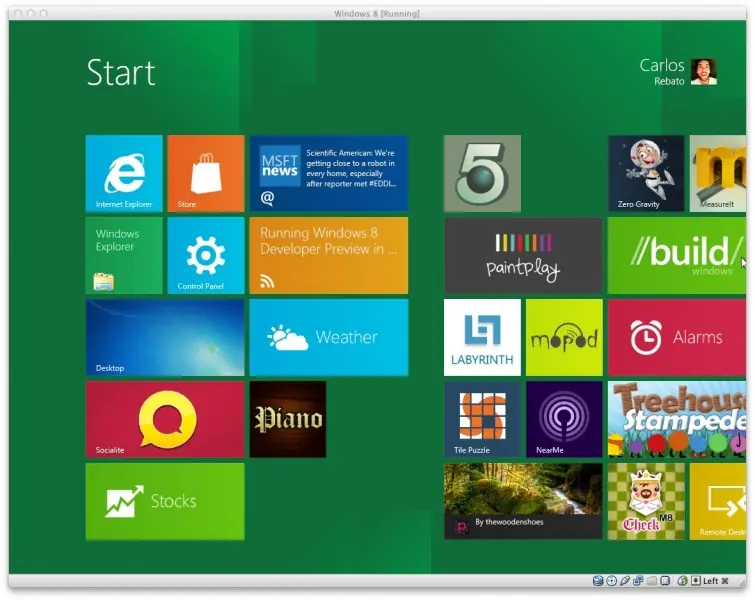Click the Left ⌘ host key label
This screenshot has width=755, height=600.
(x=716, y=581)
